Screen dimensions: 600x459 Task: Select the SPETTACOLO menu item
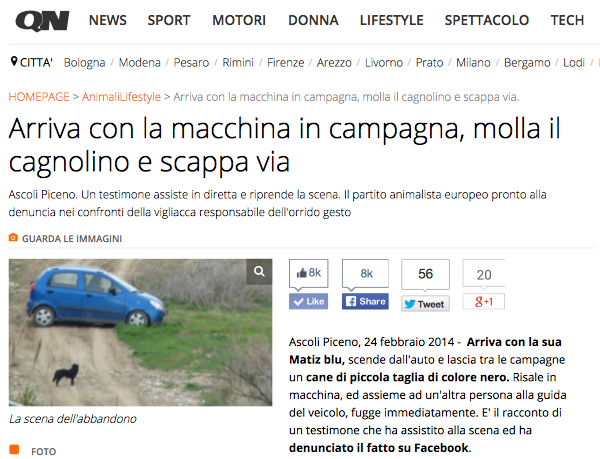click(487, 20)
